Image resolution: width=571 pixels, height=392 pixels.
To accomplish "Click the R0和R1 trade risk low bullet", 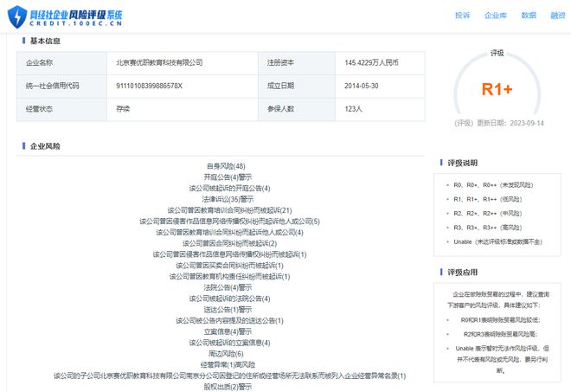I will 500,320.
